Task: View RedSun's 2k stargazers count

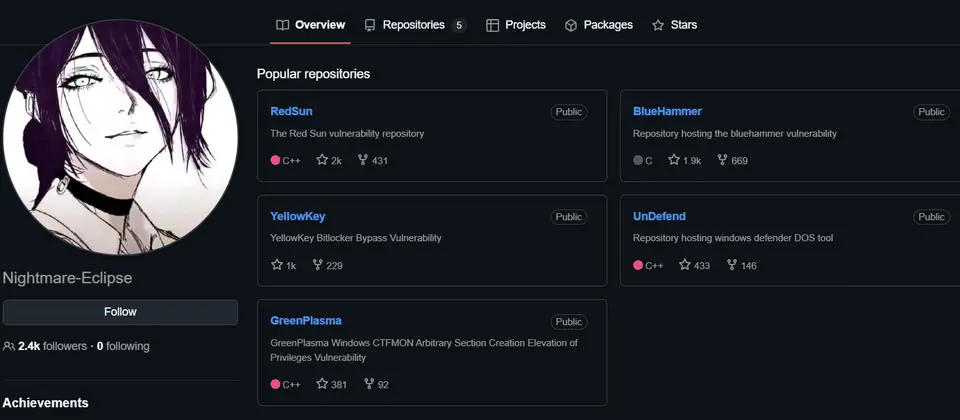Action: [x=336, y=161]
